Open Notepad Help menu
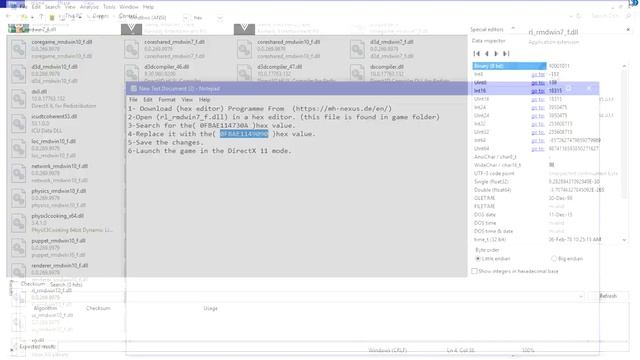 click(x=204, y=100)
